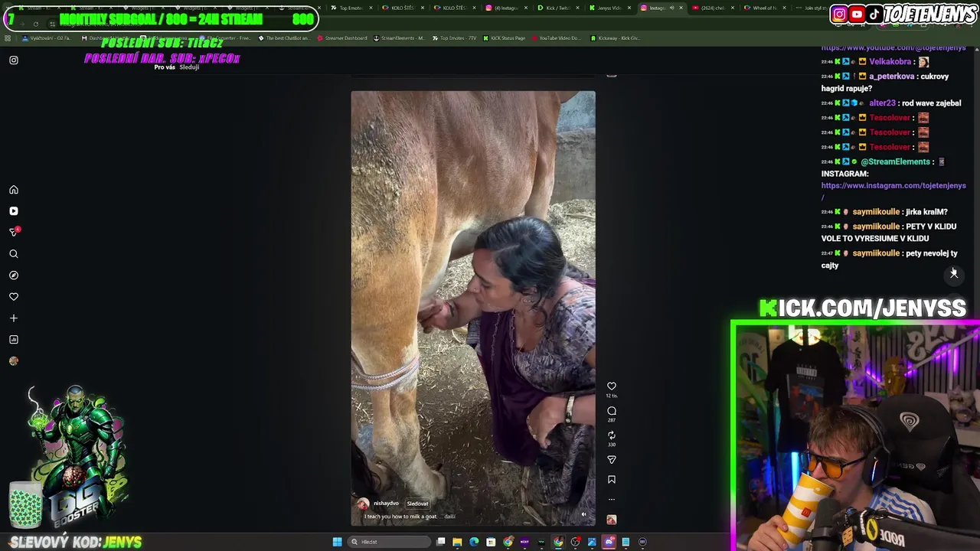
Task: Open profile avatar in Instagram sidebar
Action: point(14,361)
